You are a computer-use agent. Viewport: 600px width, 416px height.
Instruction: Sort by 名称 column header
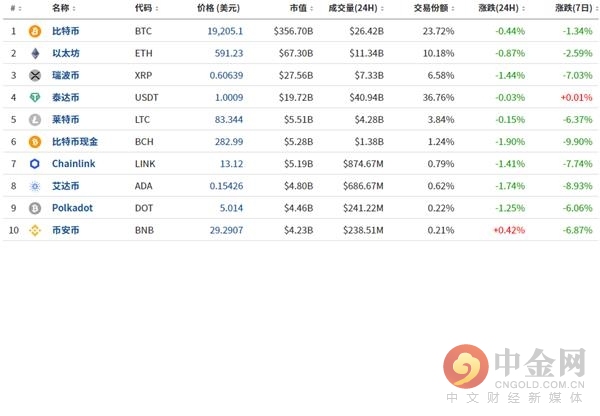(64, 8)
